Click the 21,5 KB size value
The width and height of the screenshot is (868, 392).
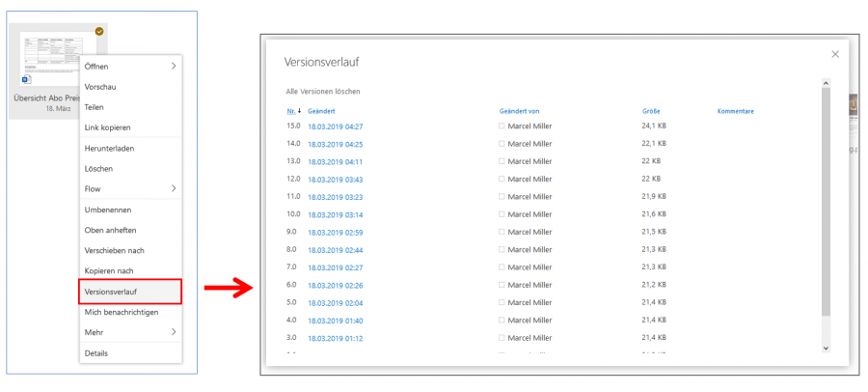[x=654, y=232]
